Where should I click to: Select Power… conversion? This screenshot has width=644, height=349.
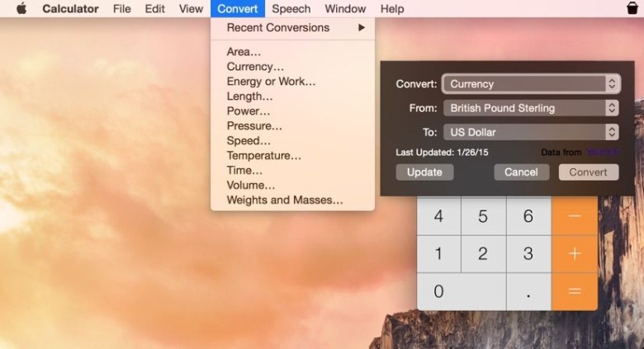click(x=292, y=111)
